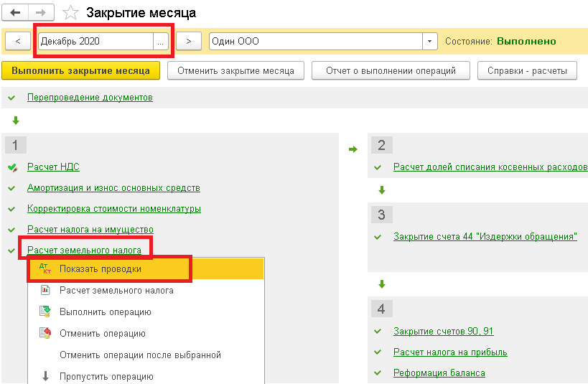Click checkmark beside 'Расчет налога на прибыль'
The height and width of the screenshot is (384, 588).
click(x=378, y=352)
